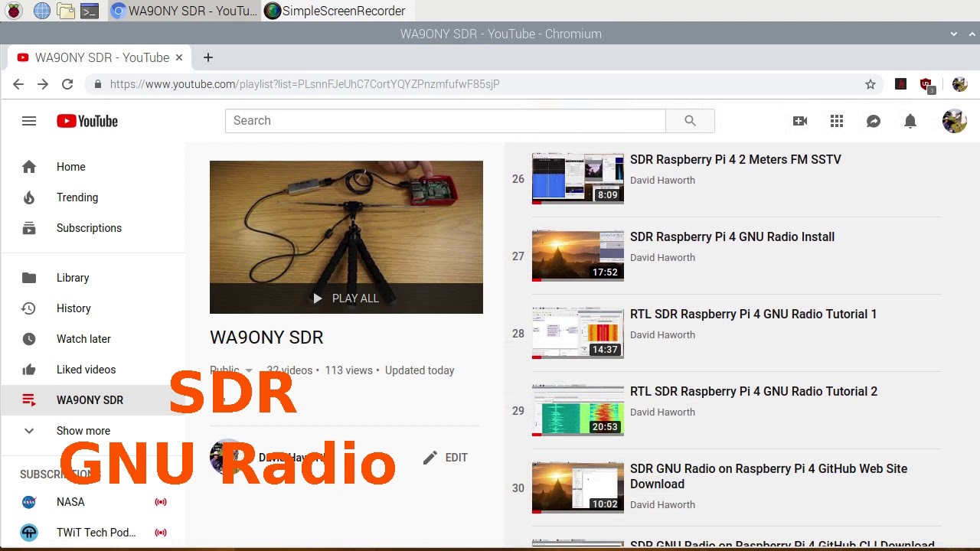980x551 pixels.
Task: Open SDR Raspberry Pi 4 GNU Radio Install
Action: [732, 237]
